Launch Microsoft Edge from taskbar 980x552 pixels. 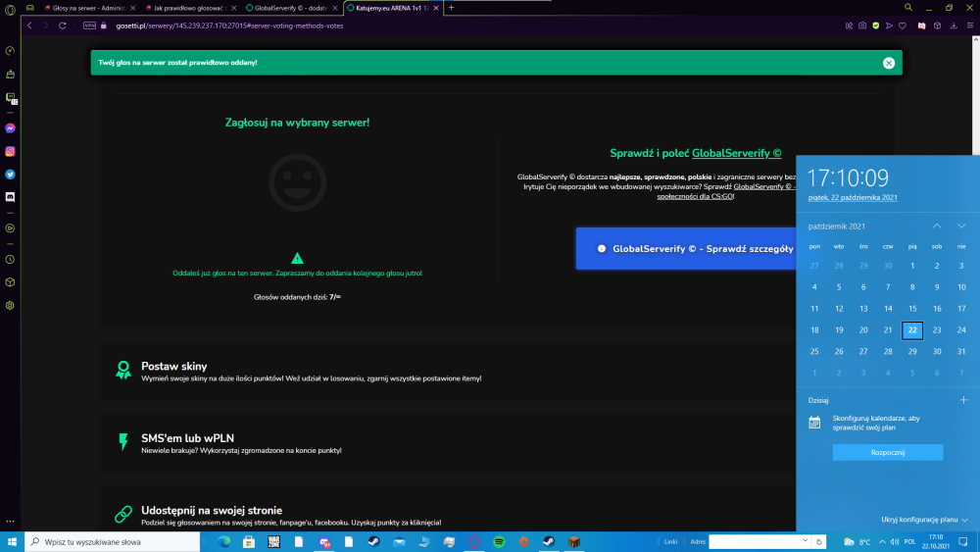pos(223,542)
